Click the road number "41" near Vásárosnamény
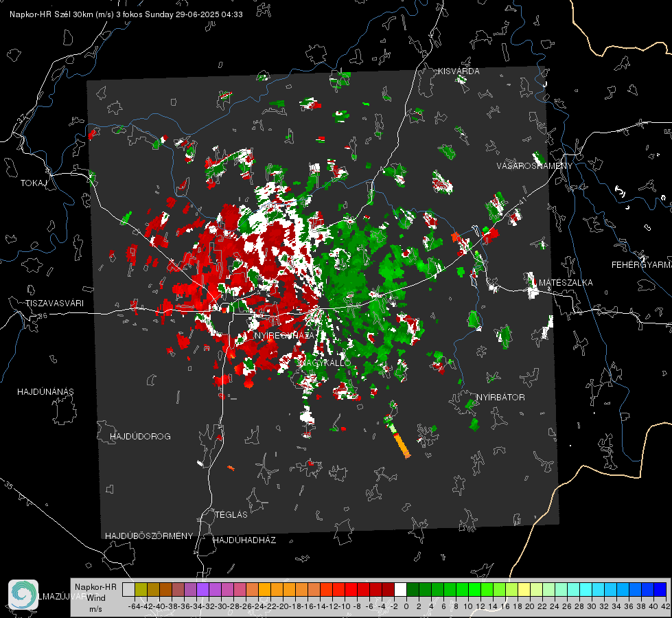Viewport: 672px width, 618px height. click(x=522, y=201)
